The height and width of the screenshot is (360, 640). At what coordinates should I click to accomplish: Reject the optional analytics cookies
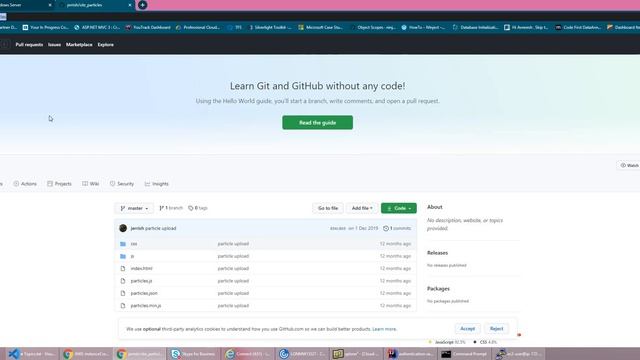tap(496, 329)
